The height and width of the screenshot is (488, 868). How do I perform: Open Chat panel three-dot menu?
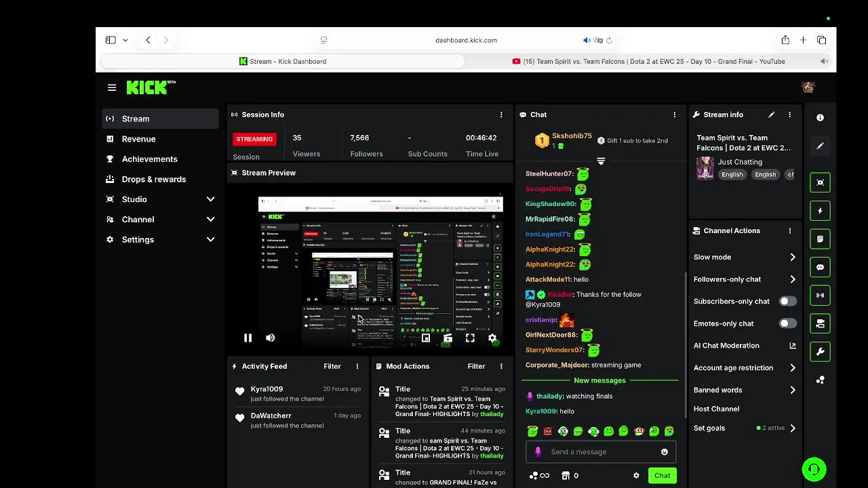[674, 115]
